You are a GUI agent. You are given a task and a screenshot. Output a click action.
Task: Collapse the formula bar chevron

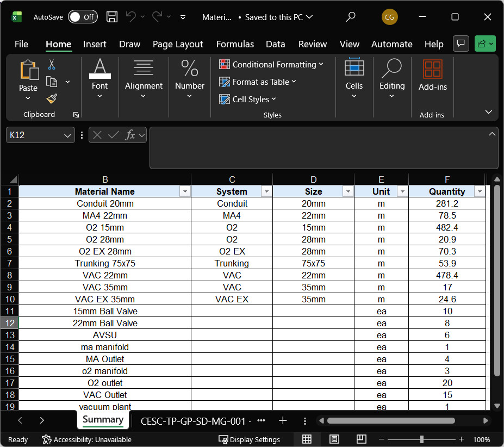492,134
